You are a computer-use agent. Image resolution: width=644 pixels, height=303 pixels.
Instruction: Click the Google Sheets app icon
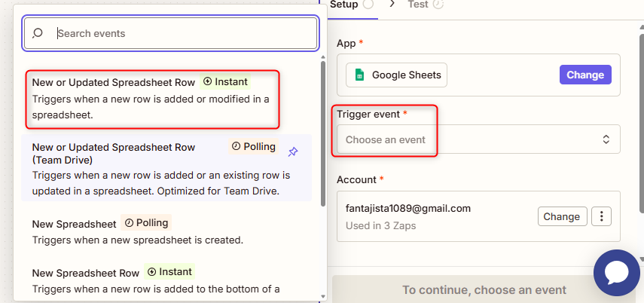click(x=360, y=75)
